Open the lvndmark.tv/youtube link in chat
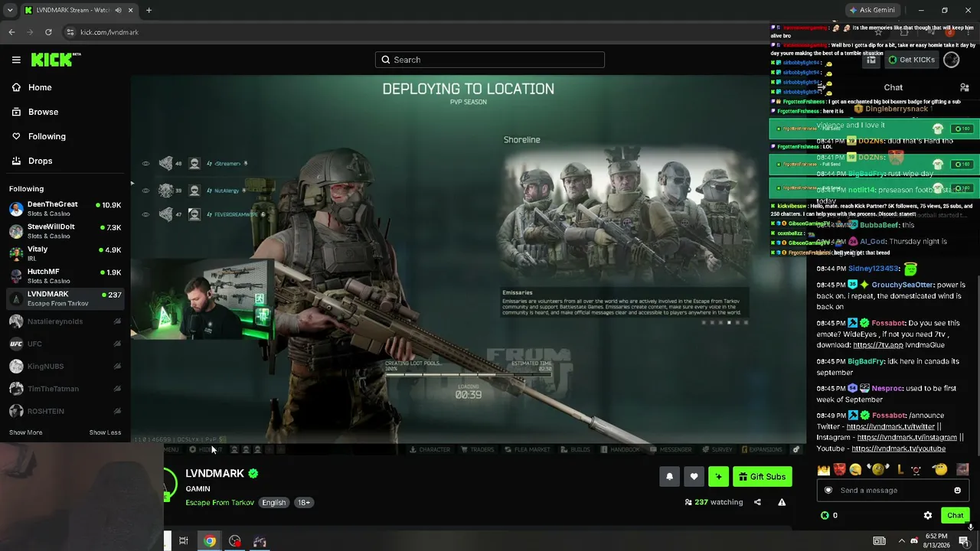Image resolution: width=980 pixels, height=551 pixels. [x=898, y=448]
